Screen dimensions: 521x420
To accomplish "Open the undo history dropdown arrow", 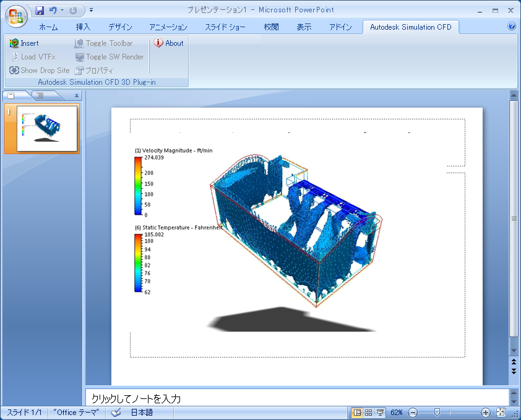I will pyautogui.click(x=62, y=11).
